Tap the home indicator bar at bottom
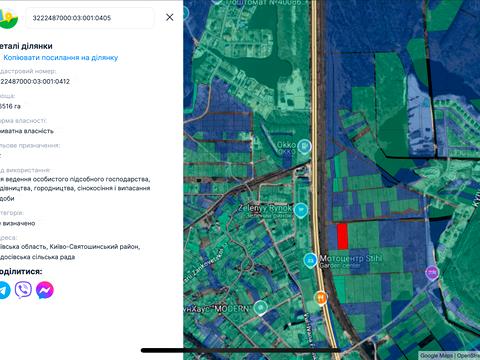 (x=240, y=350)
